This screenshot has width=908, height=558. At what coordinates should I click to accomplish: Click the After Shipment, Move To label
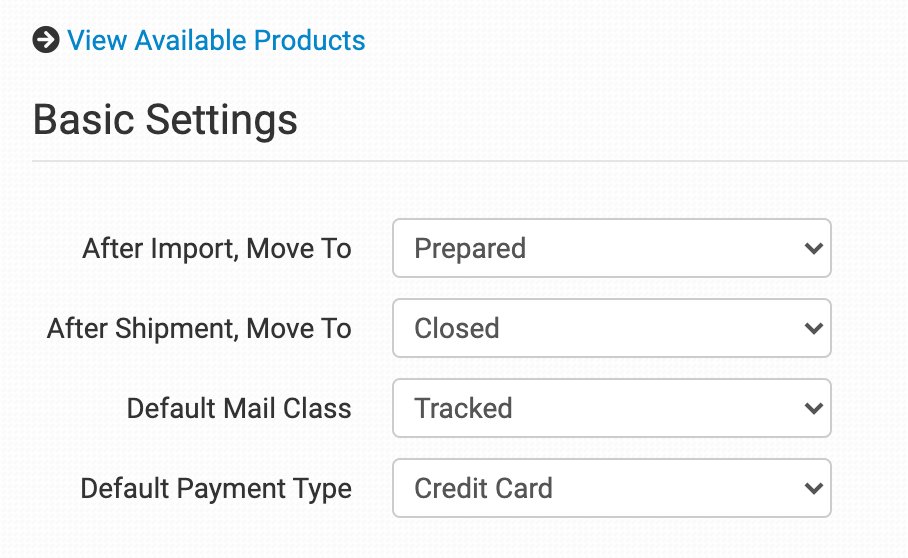(x=199, y=328)
